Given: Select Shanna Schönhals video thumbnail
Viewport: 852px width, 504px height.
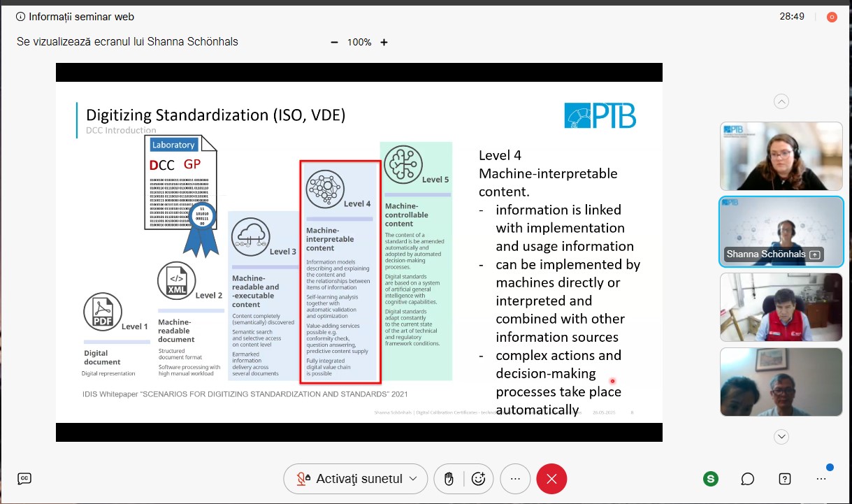Looking at the screenshot, I should [x=781, y=231].
